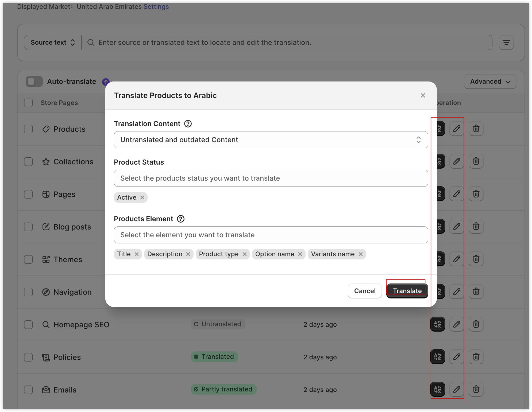
Task: Check the Policies row checkbox
Action: click(28, 357)
